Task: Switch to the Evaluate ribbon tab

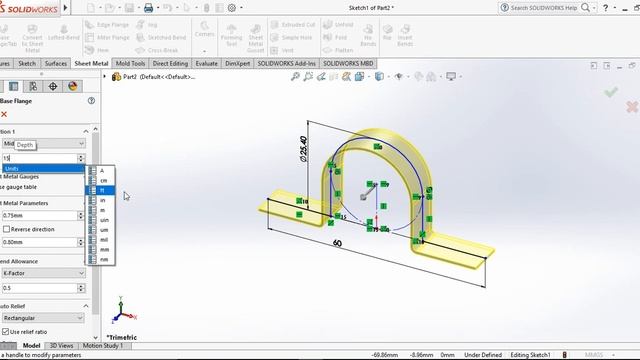Action: point(207,64)
